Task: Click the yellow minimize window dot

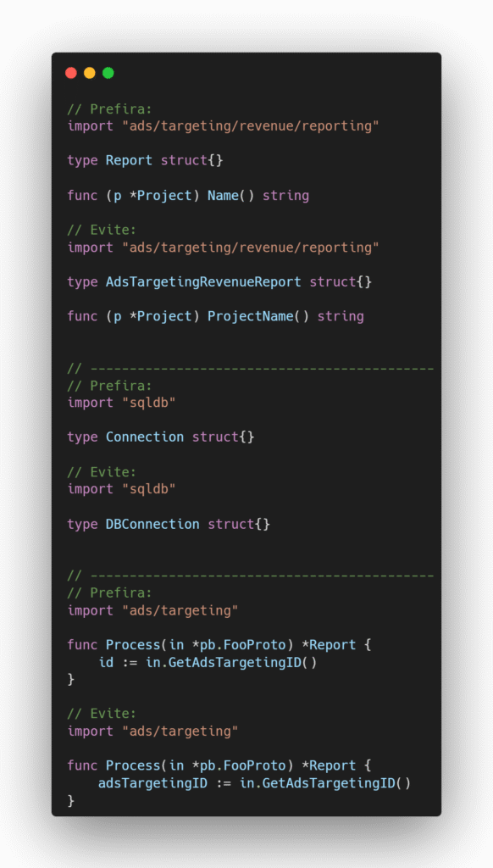Action: click(90, 73)
